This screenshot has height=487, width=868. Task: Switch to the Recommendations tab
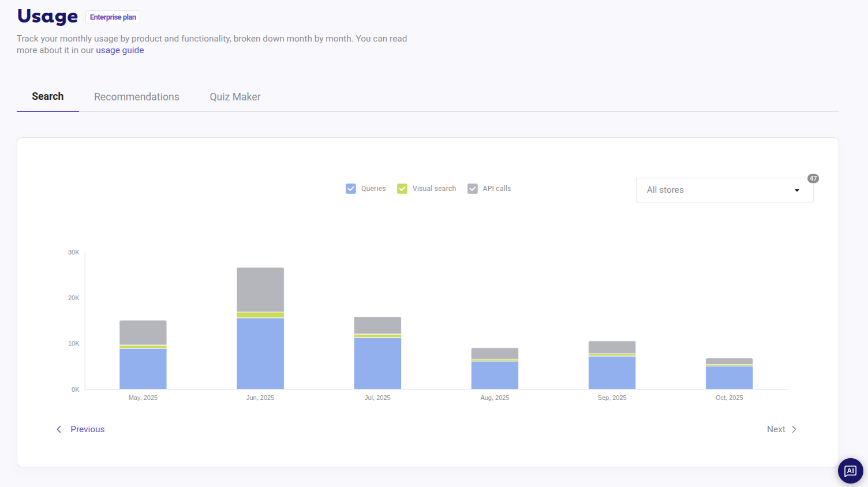click(136, 96)
